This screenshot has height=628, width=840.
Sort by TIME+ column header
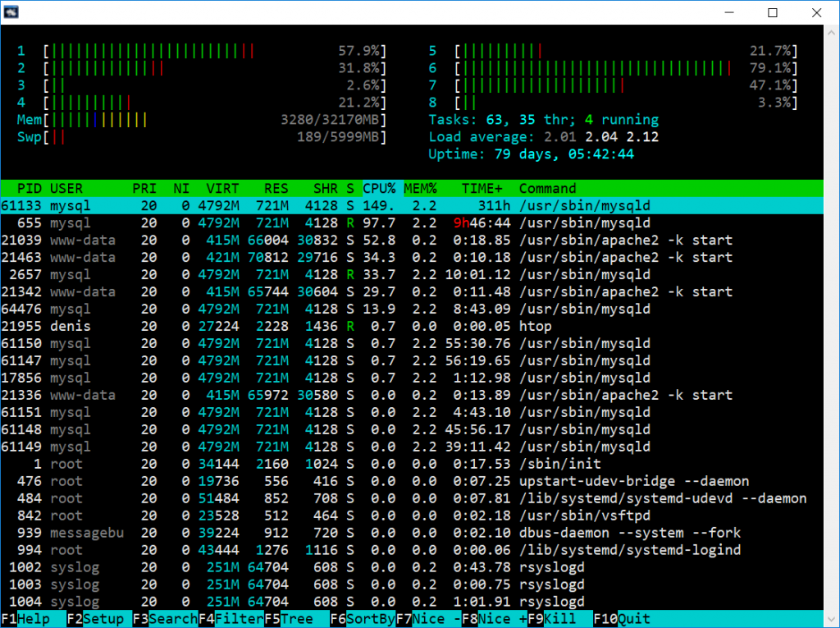(482, 189)
